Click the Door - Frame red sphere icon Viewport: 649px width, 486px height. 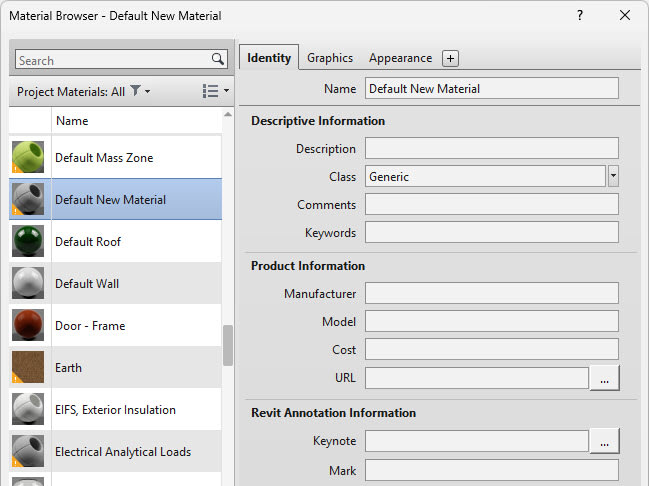(x=28, y=326)
